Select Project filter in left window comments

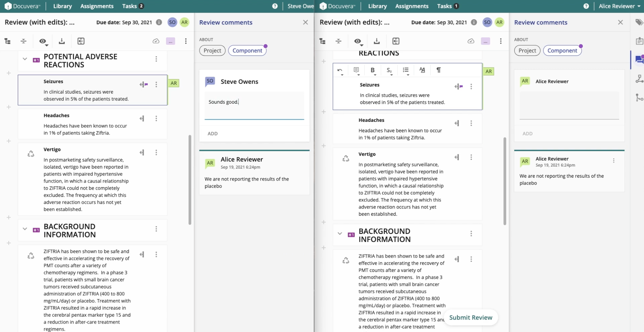point(212,51)
